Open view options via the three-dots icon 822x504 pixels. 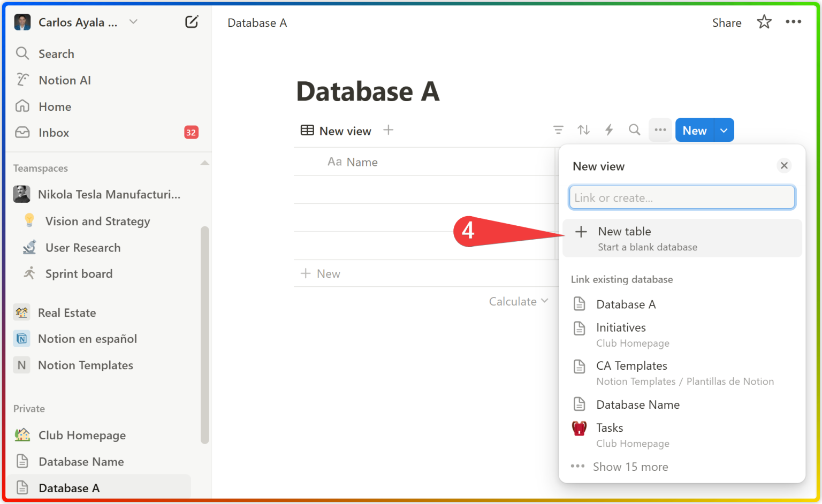tap(660, 130)
